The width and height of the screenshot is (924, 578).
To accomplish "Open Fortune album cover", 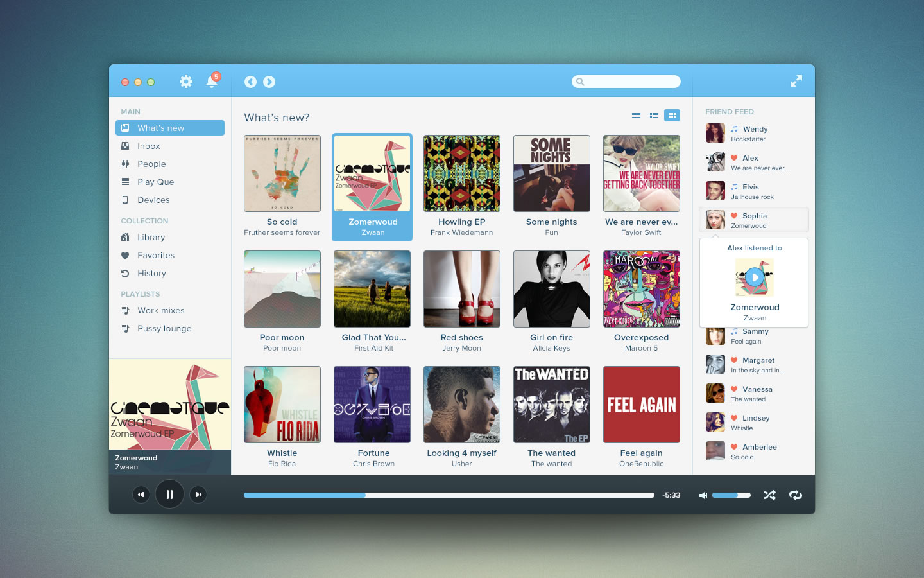I will 372,405.
